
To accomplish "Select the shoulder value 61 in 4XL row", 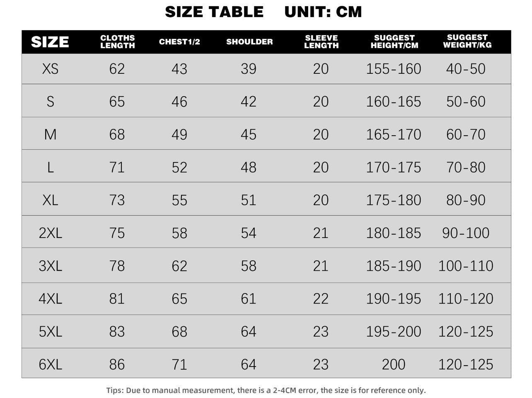I will tap(249, 299).
